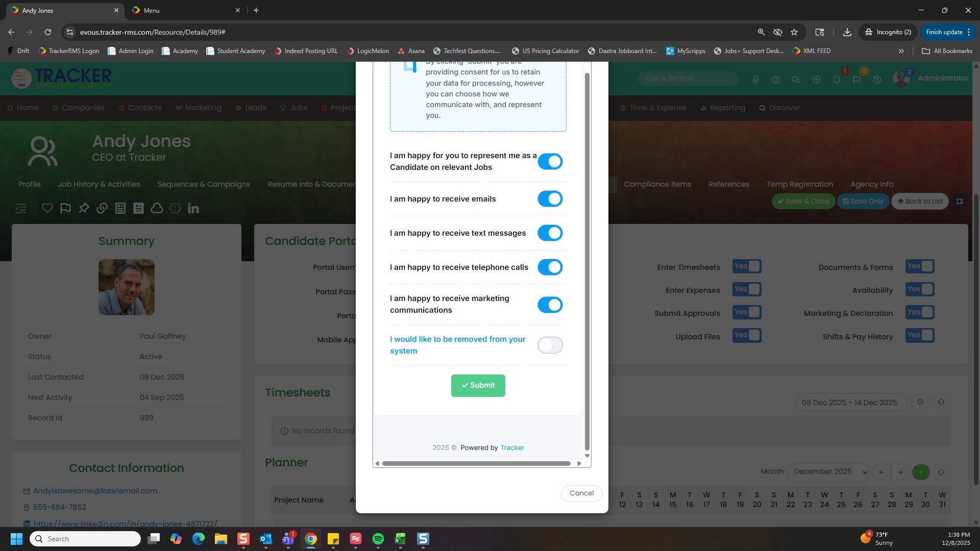Expand the hidden bookmarks chevron
This screenshot has height=551, width=980.
point(901,51)
